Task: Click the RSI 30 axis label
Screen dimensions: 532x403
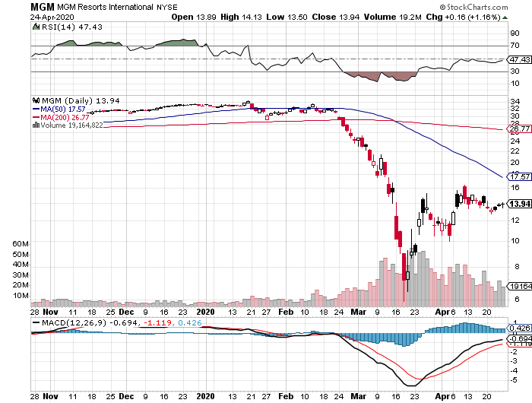Action: pos(515,71)
